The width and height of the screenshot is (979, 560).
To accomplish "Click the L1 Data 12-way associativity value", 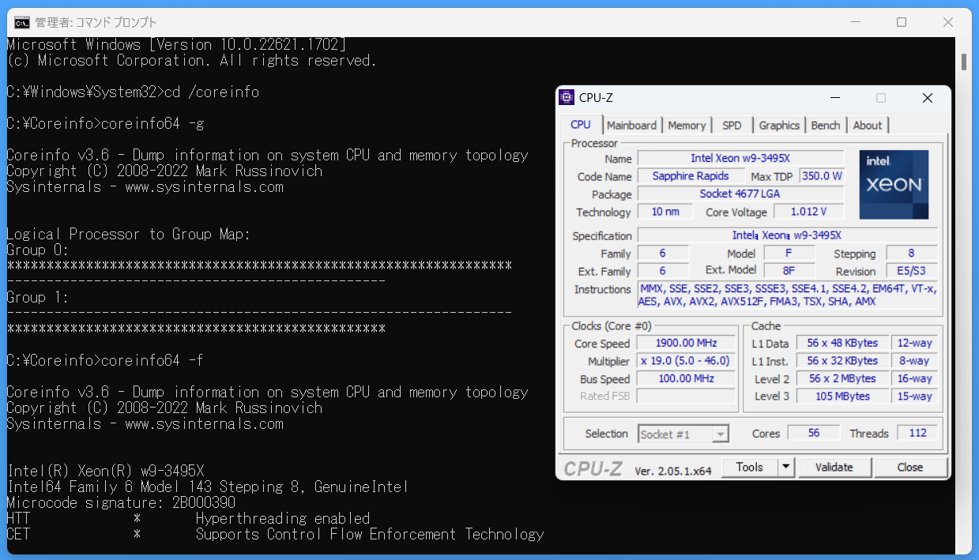I will tap(915, 343).
